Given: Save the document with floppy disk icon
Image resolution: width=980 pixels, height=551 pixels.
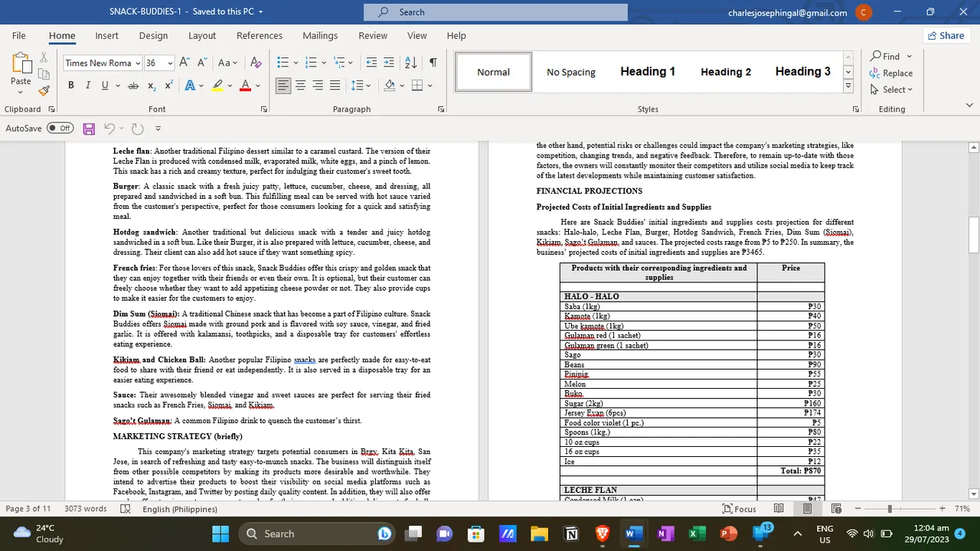Looking at the screenshot, I should (x=89, y=129).
